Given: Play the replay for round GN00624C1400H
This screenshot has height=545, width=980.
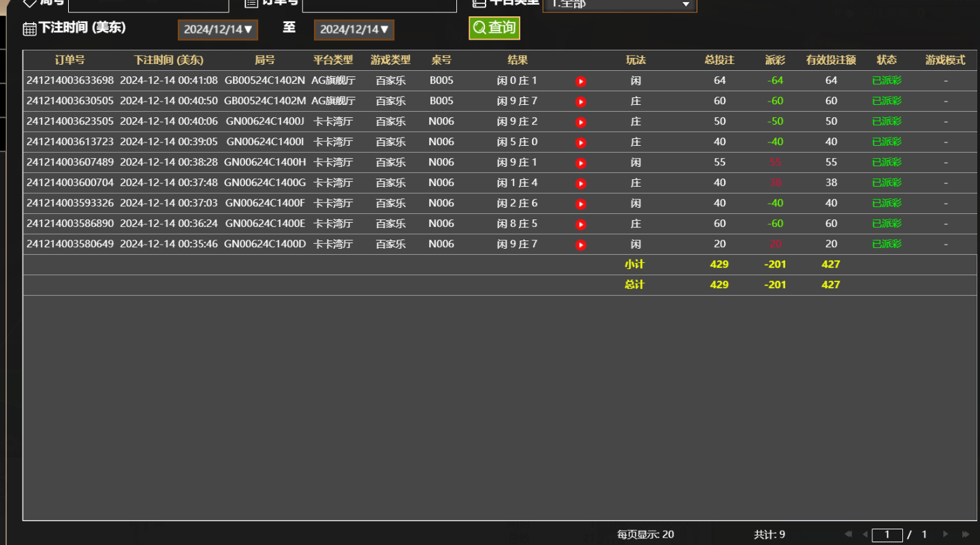Looking at the screenshot, I should [580, 162].
